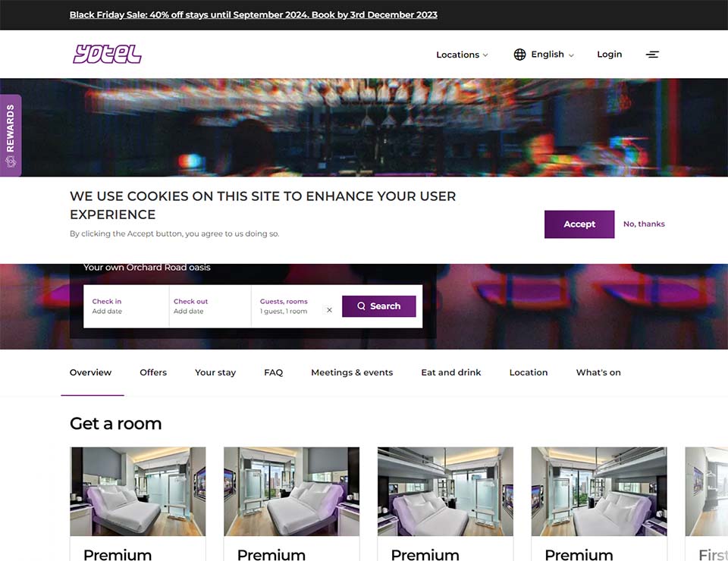This screenshot has height=561, width=728.
Task: Accept the cookies notice
Action: [x=579, y=224]
